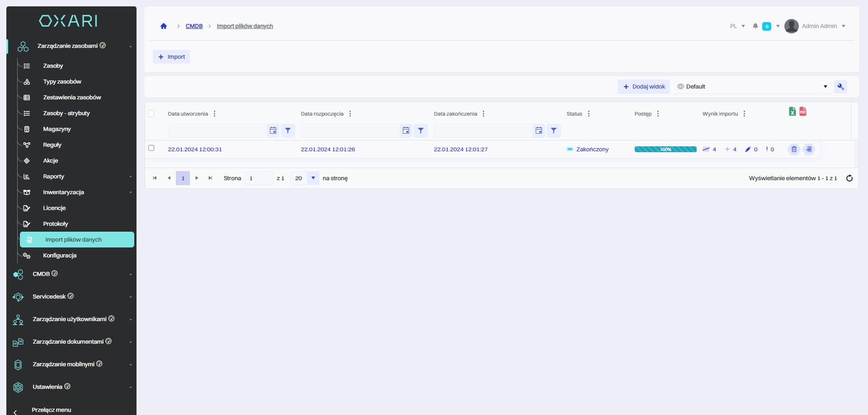Click filter funnel for Data zakończenia
868x415 pixels.
[x=553, y=131]
